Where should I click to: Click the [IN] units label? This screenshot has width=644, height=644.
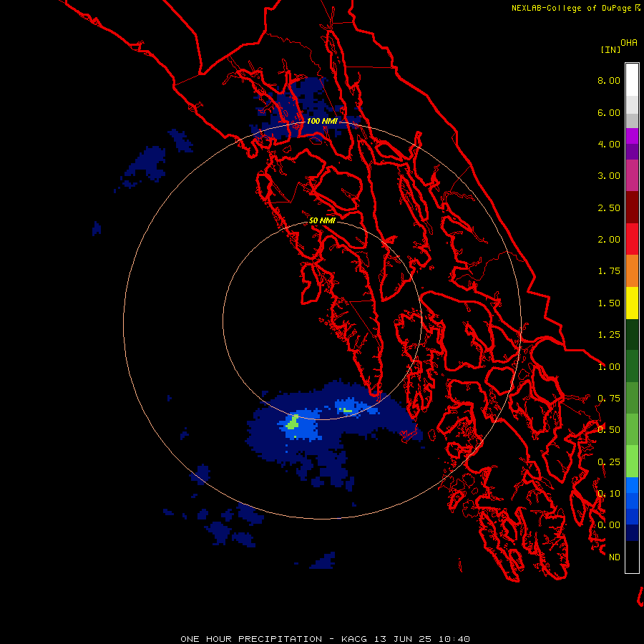[x=610, y=49]
